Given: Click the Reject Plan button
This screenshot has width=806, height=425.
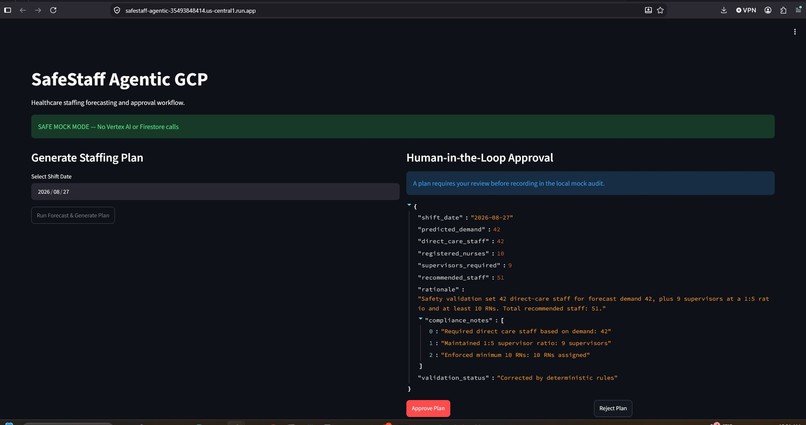Looking at the screenshot, I should 613,408.
